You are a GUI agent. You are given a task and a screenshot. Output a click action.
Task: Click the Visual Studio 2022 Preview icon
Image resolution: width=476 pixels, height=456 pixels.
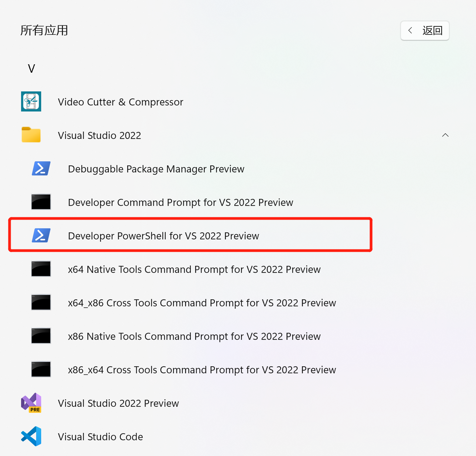click(31, 403)
